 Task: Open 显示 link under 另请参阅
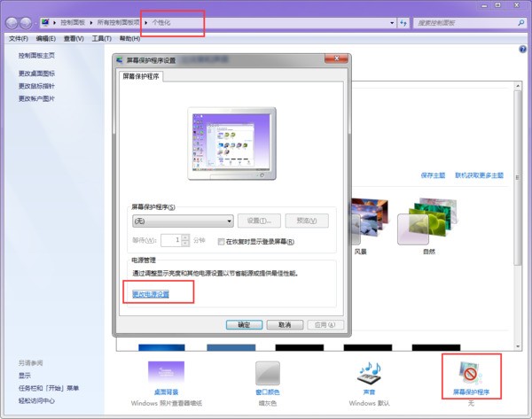point(25,376)
